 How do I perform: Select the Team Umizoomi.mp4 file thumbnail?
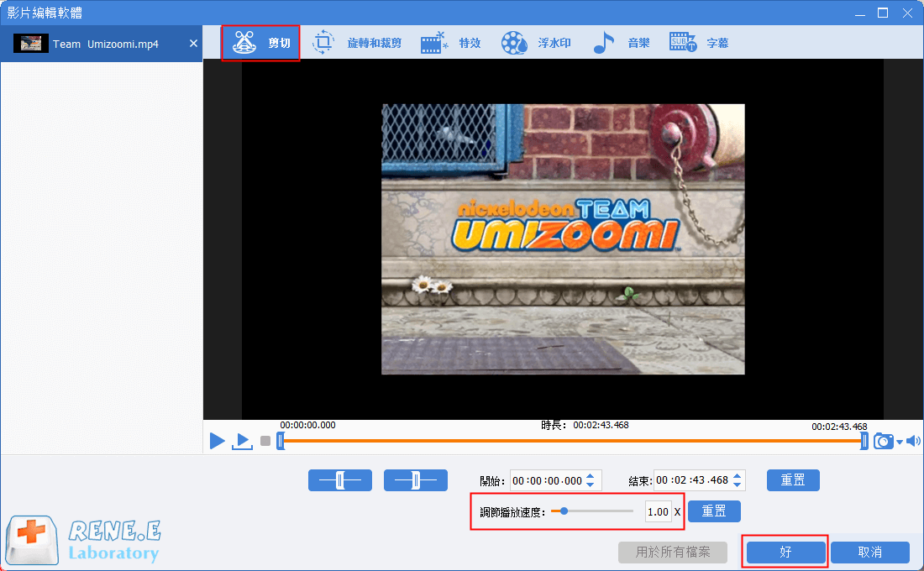point(30,44)
